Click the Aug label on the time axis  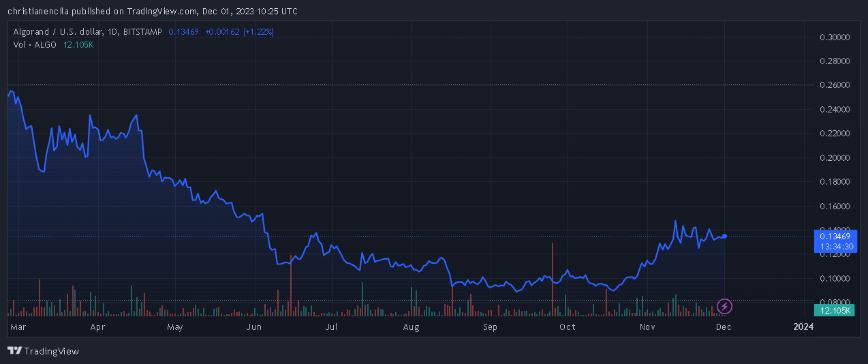(x=411, y=327)
